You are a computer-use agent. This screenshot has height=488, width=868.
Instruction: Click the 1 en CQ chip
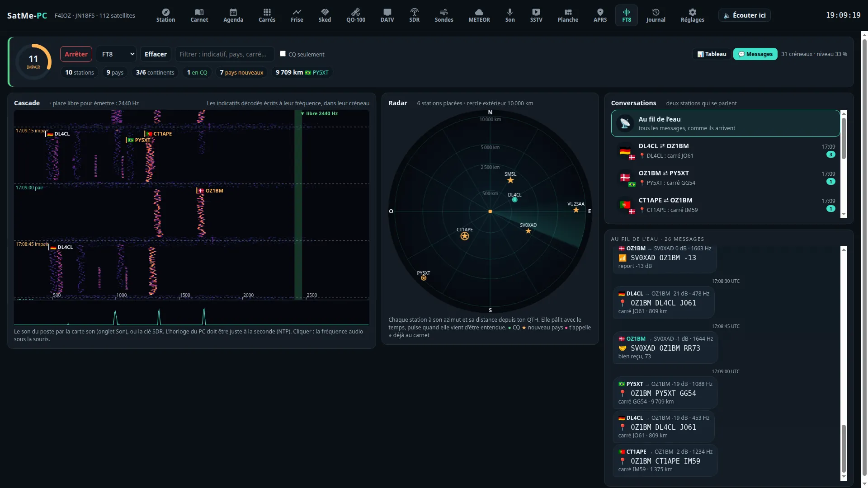(x=197, y=72)
